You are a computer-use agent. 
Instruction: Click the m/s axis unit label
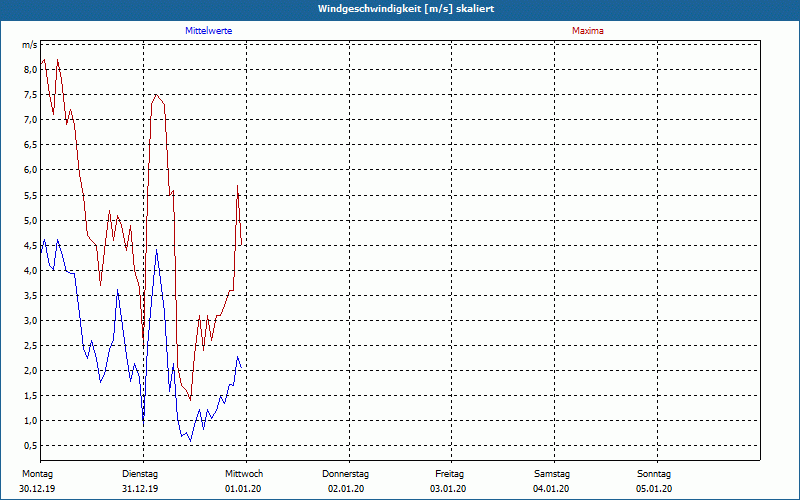(30, 45)
